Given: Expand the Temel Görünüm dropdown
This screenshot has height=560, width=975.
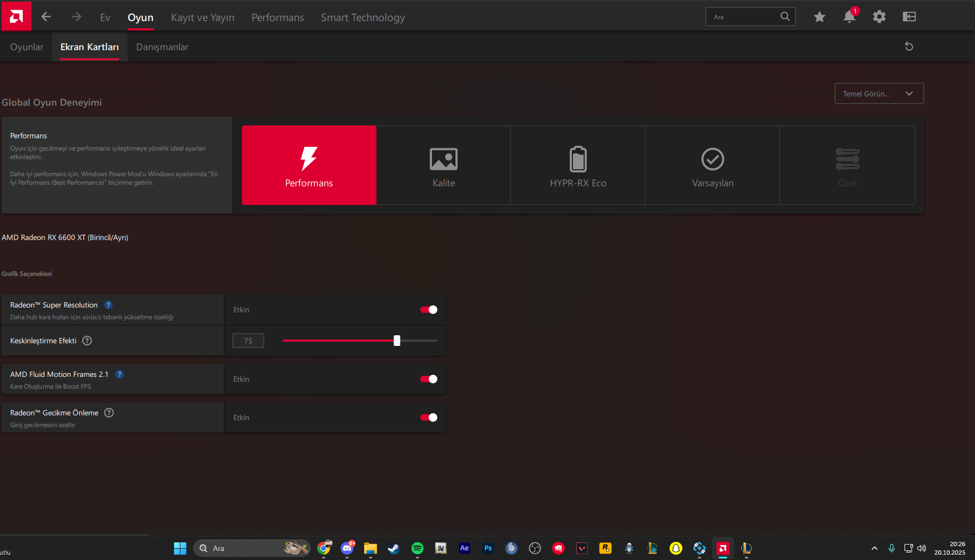Looking at the screenshot, I should tap(879, 93).
